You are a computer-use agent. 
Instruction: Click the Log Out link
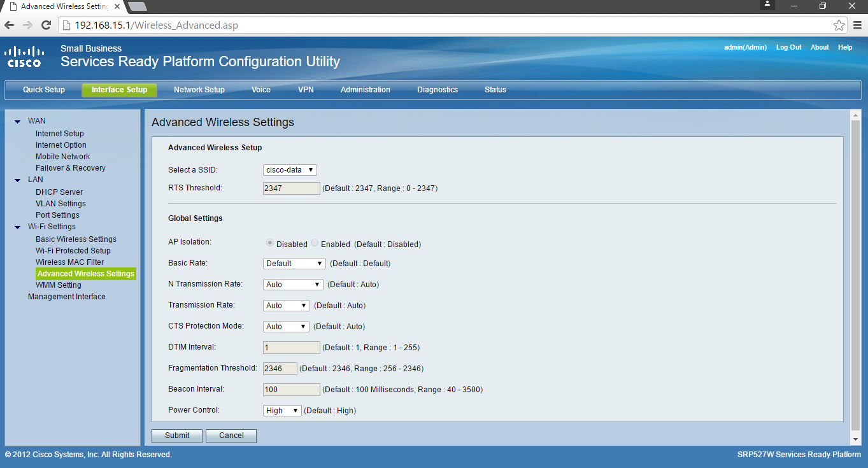[788, 48]
